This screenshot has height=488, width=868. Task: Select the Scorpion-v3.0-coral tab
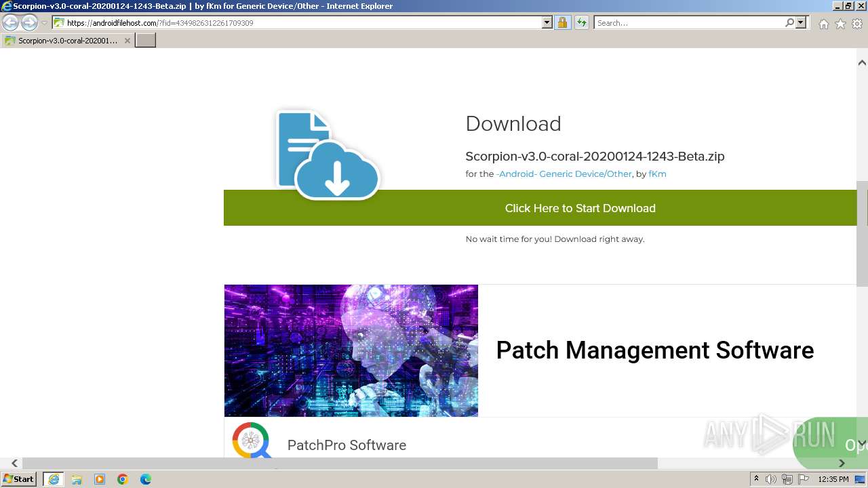[66, 41]
